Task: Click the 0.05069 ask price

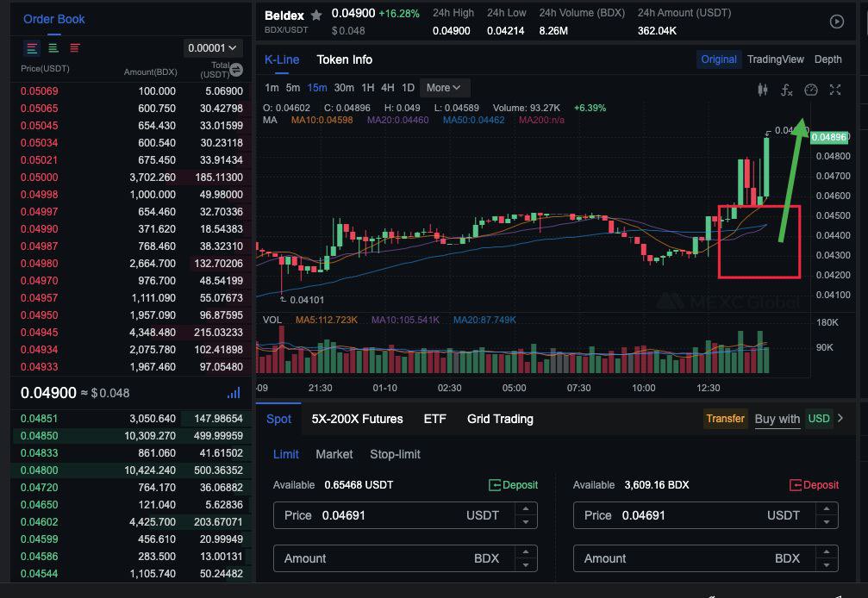Action: [40, 91]
